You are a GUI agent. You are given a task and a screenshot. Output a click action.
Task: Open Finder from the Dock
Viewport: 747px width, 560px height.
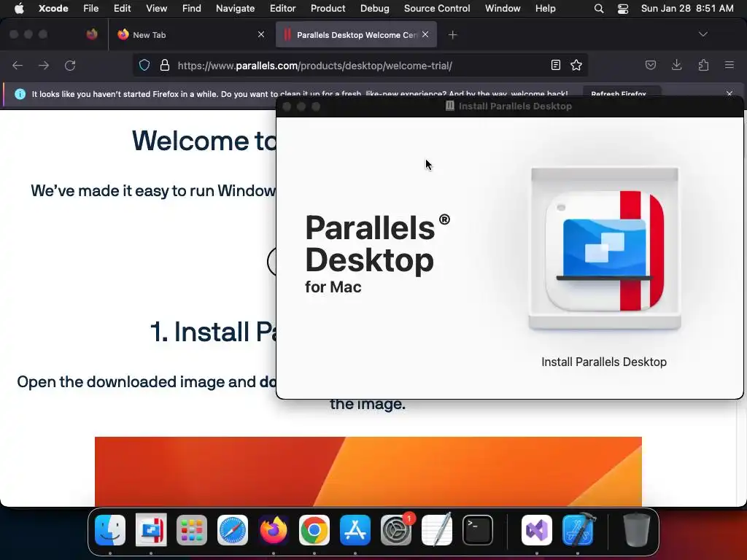click(x=110, y=530)
